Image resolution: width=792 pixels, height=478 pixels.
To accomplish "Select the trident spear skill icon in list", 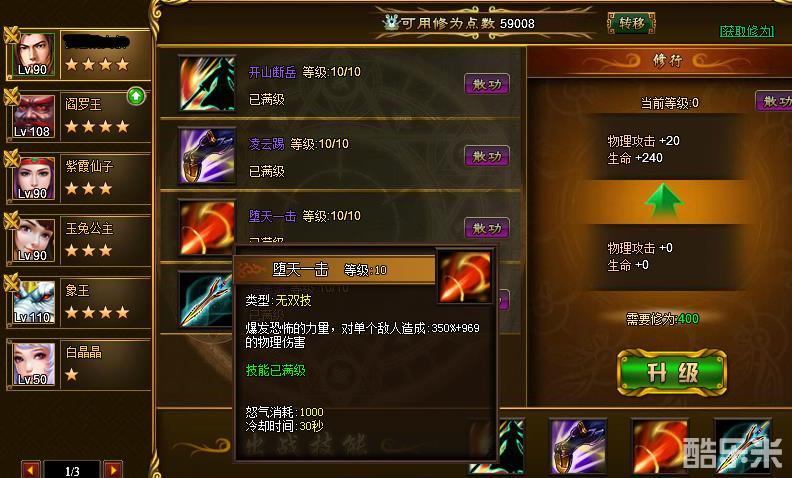I will tap(206, 300).
